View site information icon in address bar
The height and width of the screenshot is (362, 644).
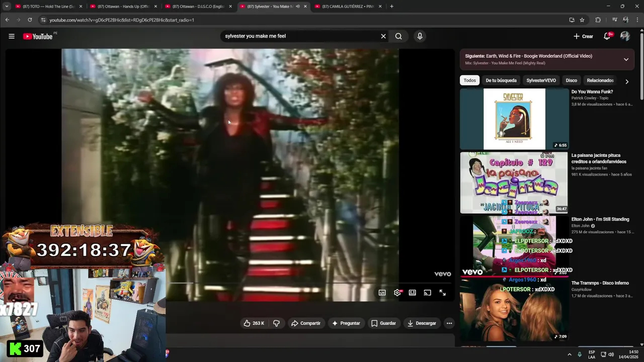point(43,20)
